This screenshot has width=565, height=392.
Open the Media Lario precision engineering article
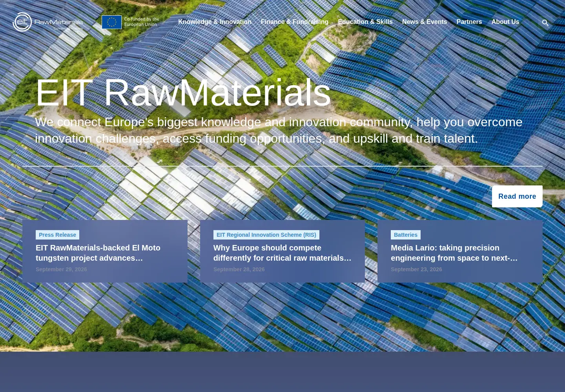coord(454,253)
